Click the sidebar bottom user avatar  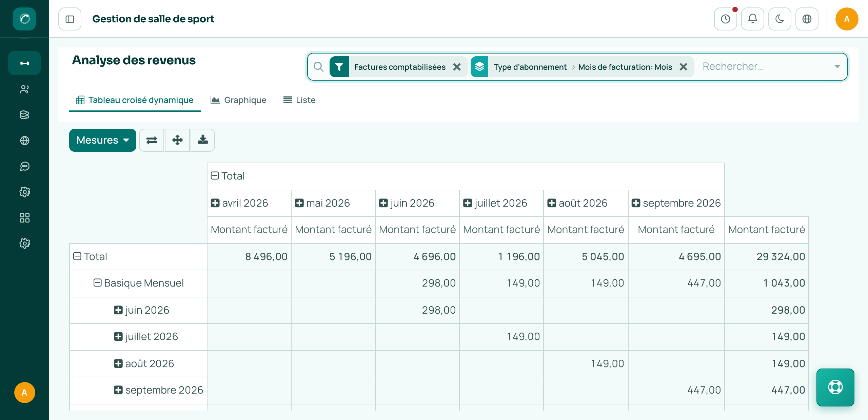24,393
